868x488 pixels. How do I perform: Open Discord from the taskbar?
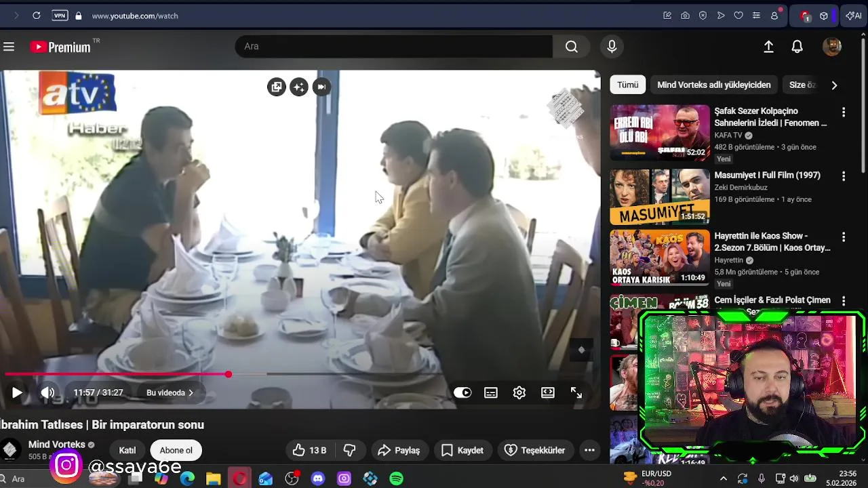318,479
